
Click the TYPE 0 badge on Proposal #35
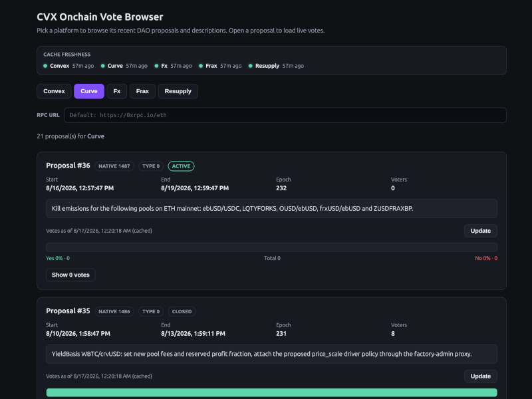[151, 311]
